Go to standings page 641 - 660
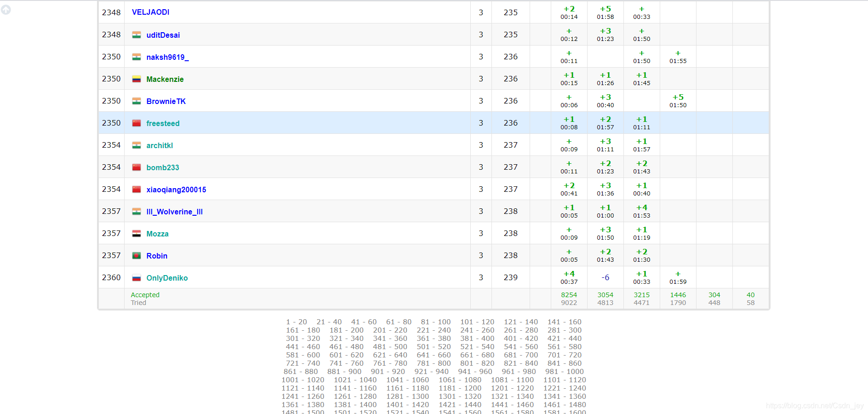Image resolution: width=868 pixels, height=414 pixels. point(434,355)
